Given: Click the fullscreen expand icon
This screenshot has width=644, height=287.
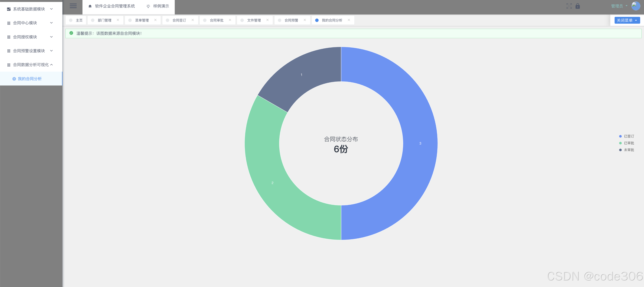Looking at the screenshot, I should (x=569, y=6).
